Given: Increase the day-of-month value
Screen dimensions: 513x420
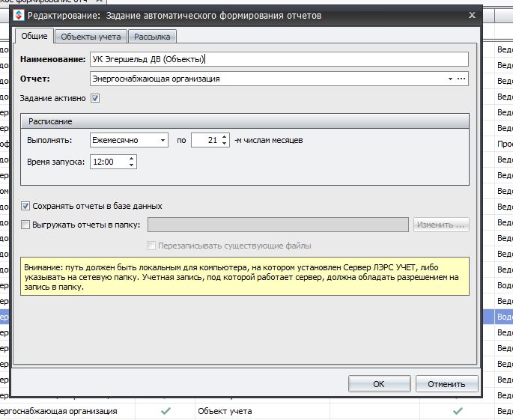Looking at the screenshot, I should point(225,137).
